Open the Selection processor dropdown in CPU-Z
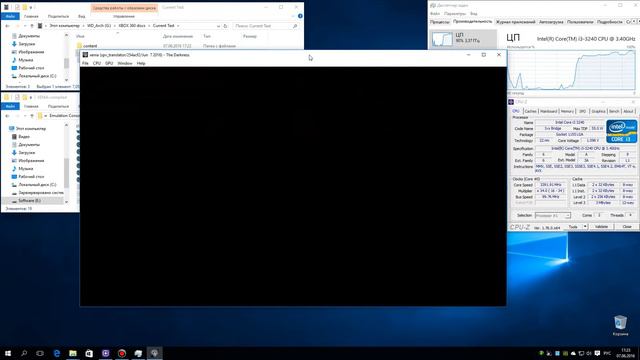 [x=553, y=216]
